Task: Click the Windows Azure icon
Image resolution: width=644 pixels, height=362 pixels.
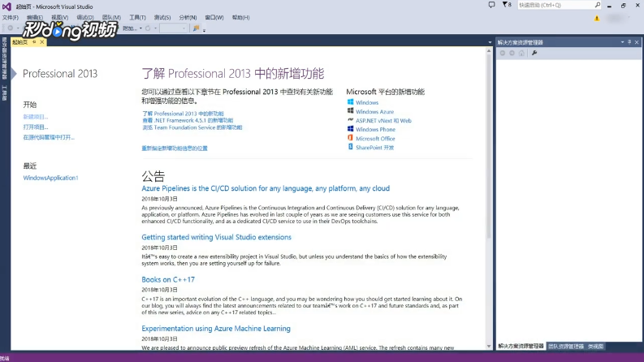Action: click(x=350, y=111)
